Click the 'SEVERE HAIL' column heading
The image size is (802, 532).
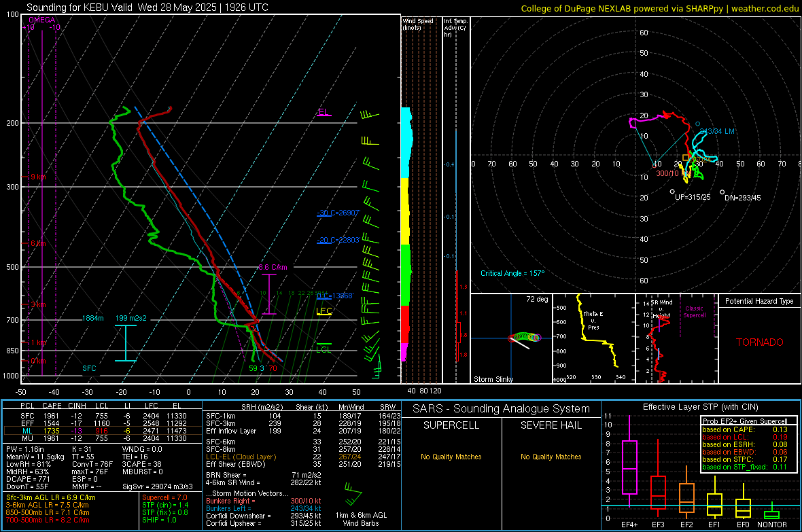click(551, 425)
